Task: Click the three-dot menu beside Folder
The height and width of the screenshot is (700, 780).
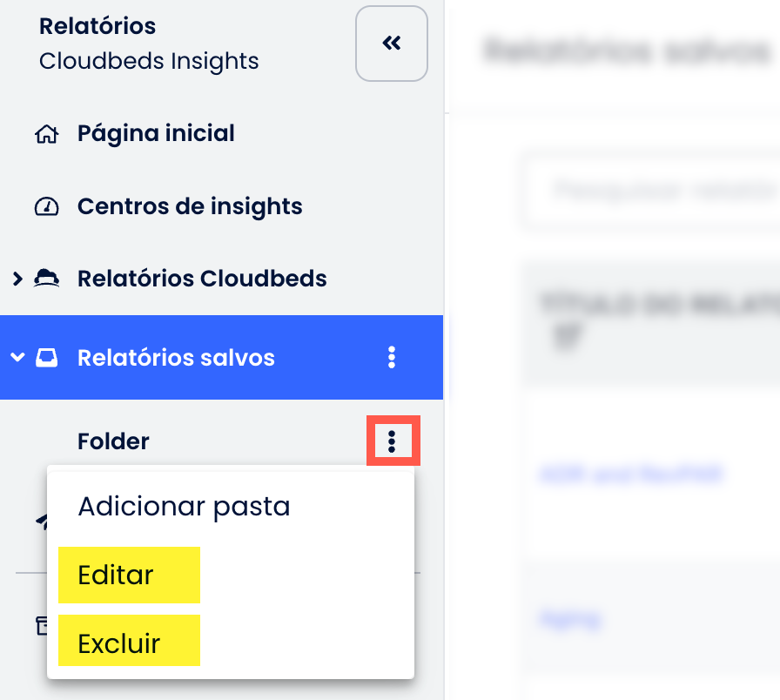Action: click(393, 441)
